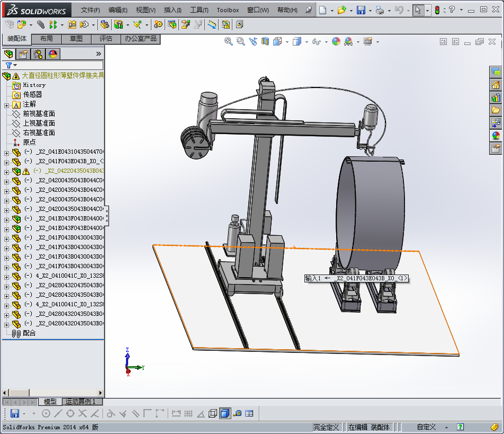This screenshot has width=504, height=434.
Task: Click the Print icon
Action: point(380,10)
